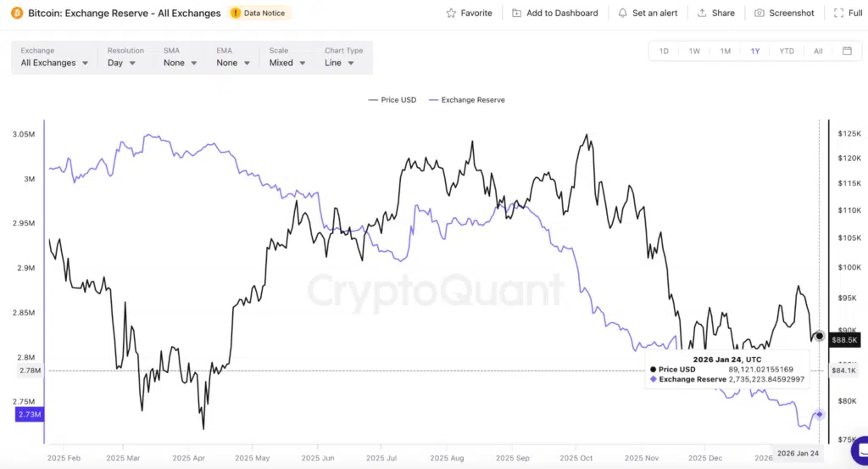868x469 pixels.
Task: Click the Bitcoin logo icon
Action: (16, 13)
